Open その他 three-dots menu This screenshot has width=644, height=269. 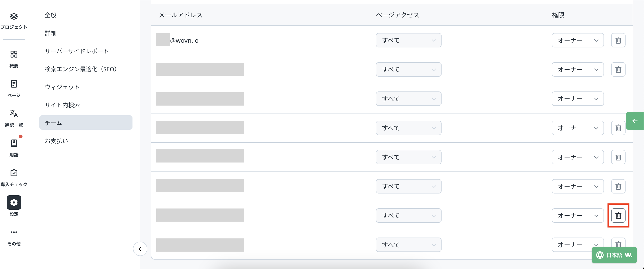pos(14,232)
